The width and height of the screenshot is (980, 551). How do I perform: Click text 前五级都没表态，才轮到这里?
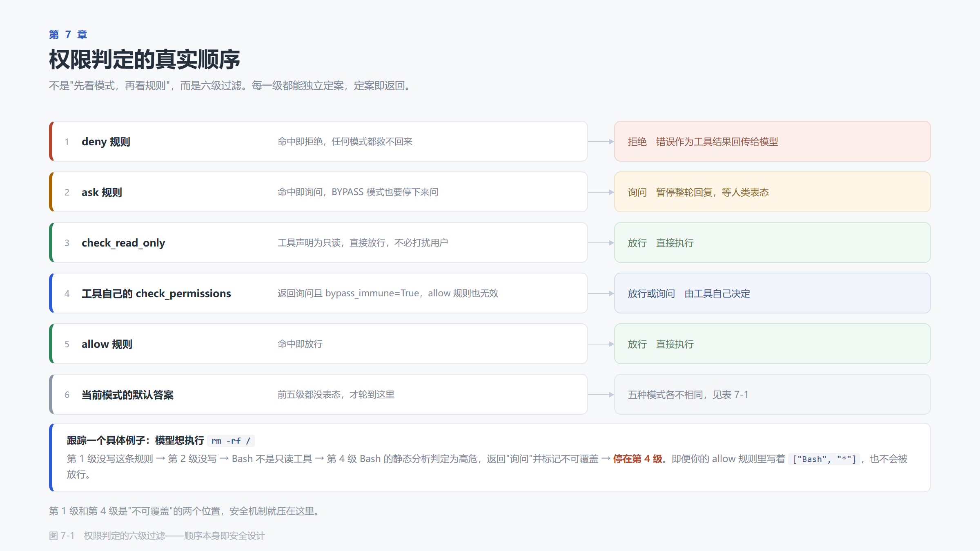336,395
